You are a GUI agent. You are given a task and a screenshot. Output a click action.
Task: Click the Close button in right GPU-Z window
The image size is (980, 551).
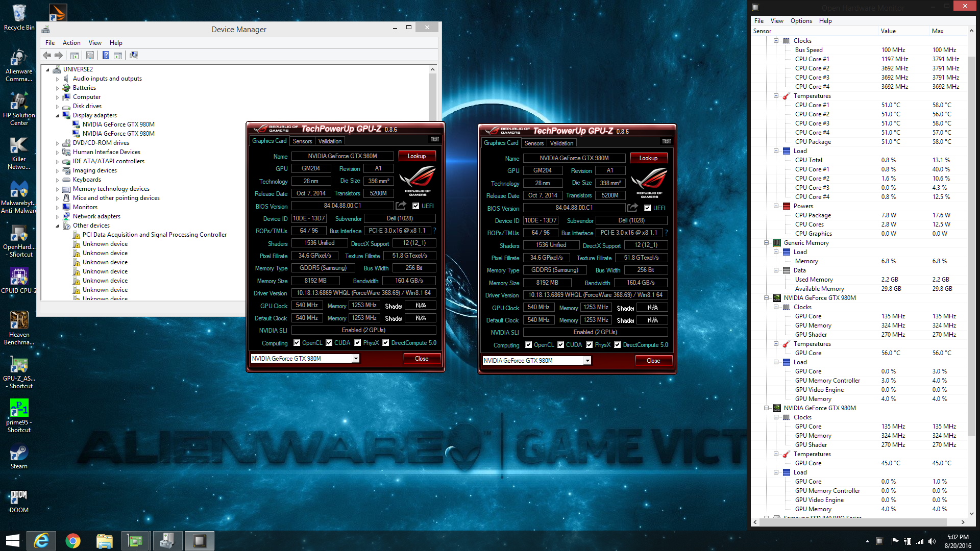click(x=653, y=361)
